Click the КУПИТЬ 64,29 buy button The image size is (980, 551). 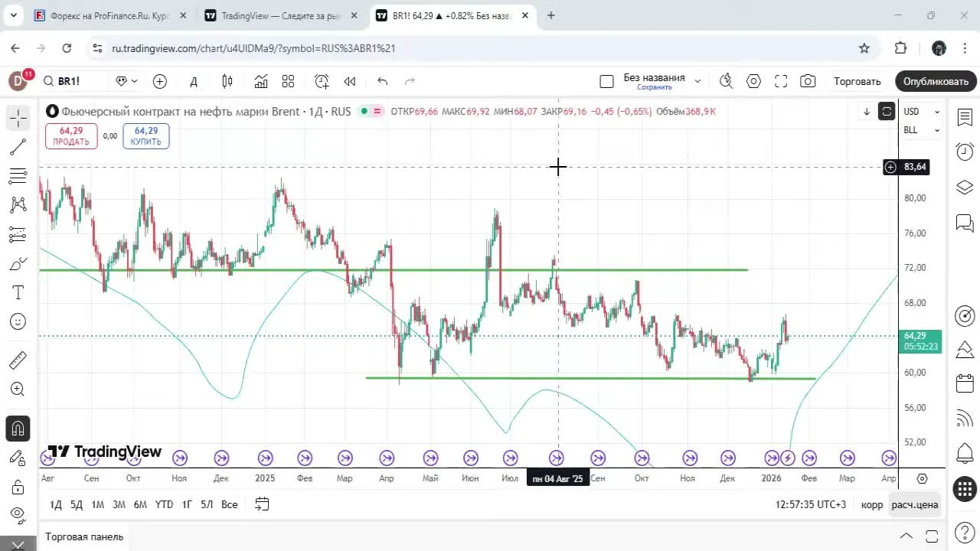tap(145, 136)
